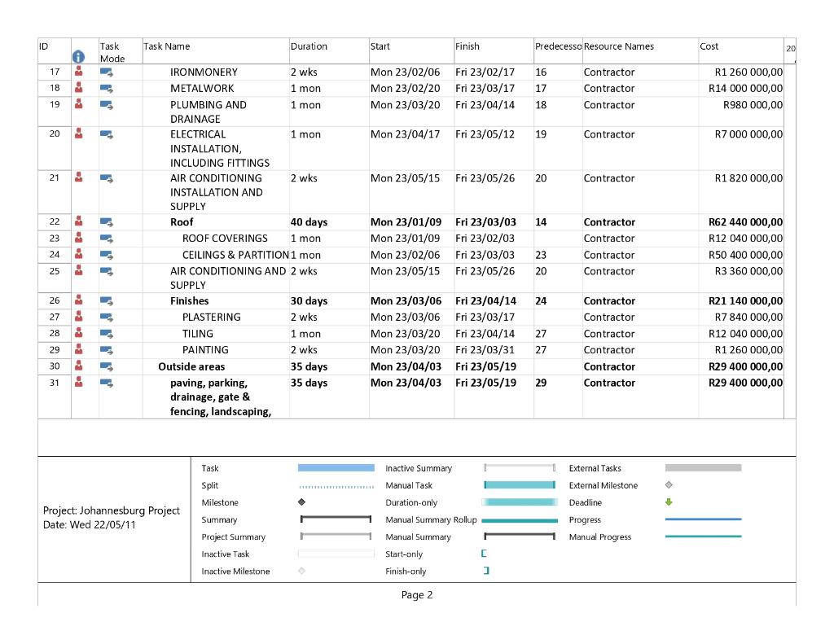Select the PLASTERING task name
The width and height of the screenshot is (834, 644).
click(211, 317)
